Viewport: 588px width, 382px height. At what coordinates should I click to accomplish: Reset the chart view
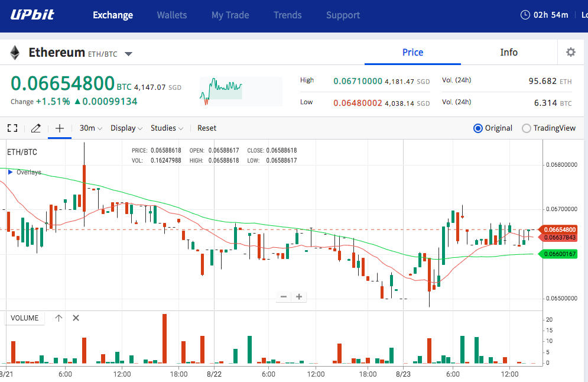[207, 128]
